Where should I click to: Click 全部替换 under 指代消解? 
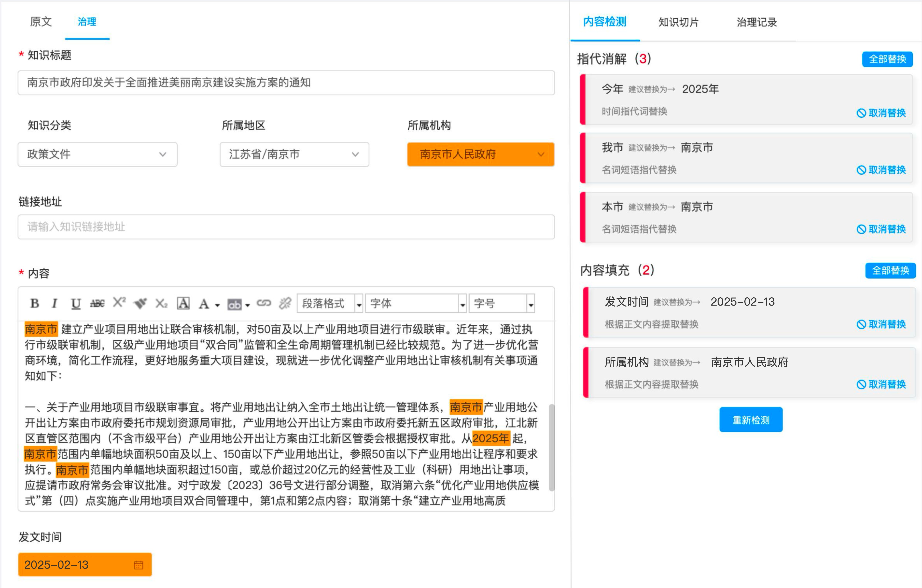[887, 59]
